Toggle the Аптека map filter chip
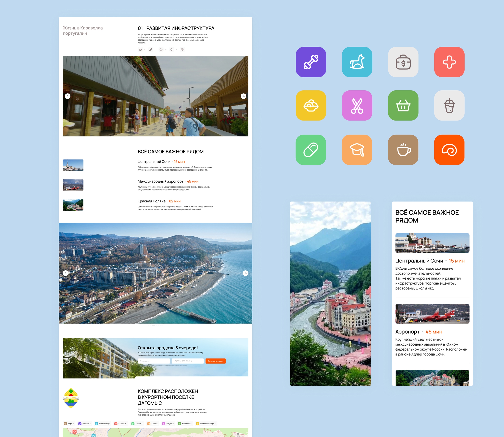 point(137,424)
